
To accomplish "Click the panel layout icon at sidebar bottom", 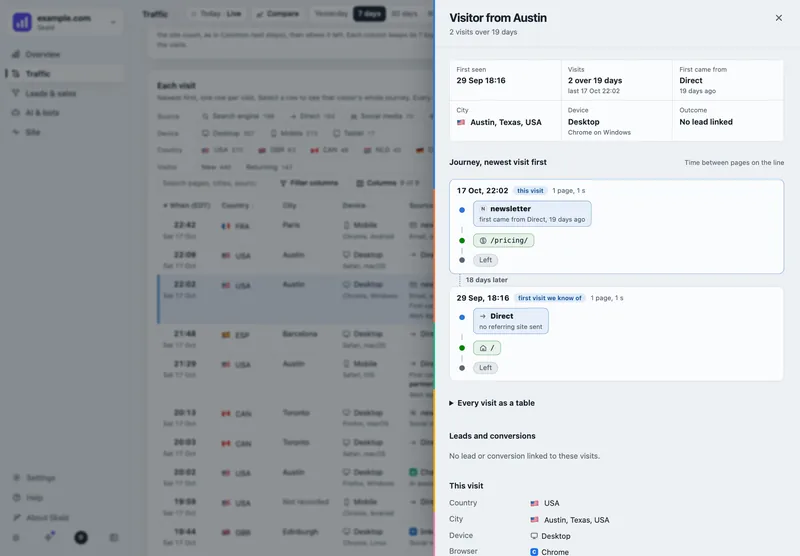I will tap(114, 537).
